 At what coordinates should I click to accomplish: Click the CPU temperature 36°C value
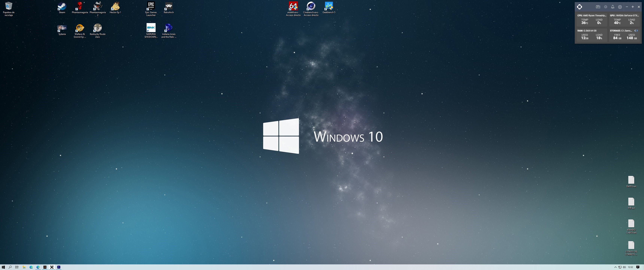click(584, 23)
